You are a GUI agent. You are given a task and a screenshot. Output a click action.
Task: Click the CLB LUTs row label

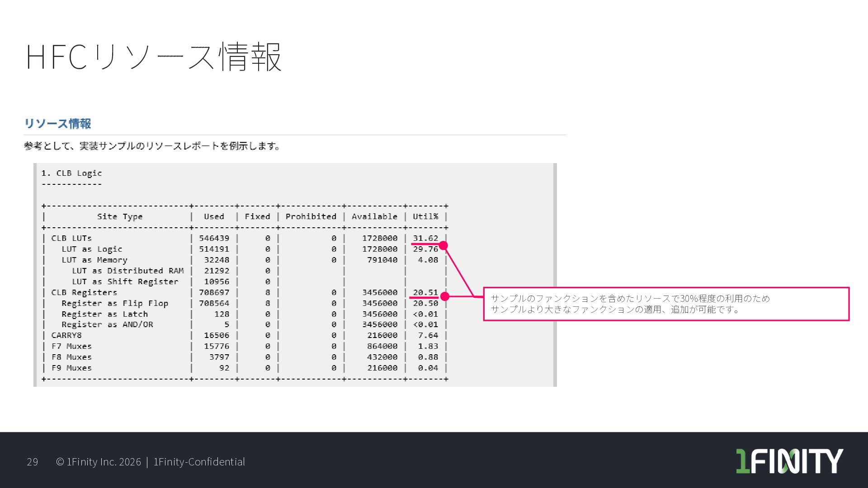[71, 238]
